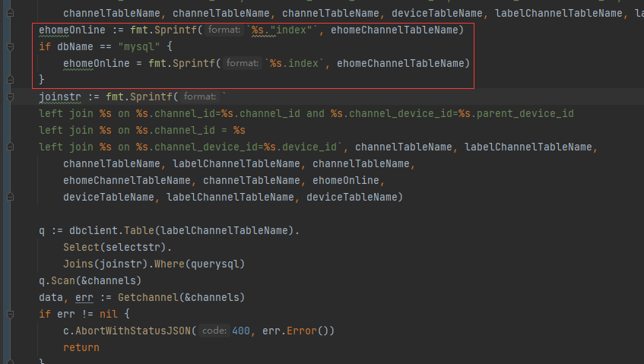
Task: Click the AbortWithStatusJSON method
Action: (133, 331)
